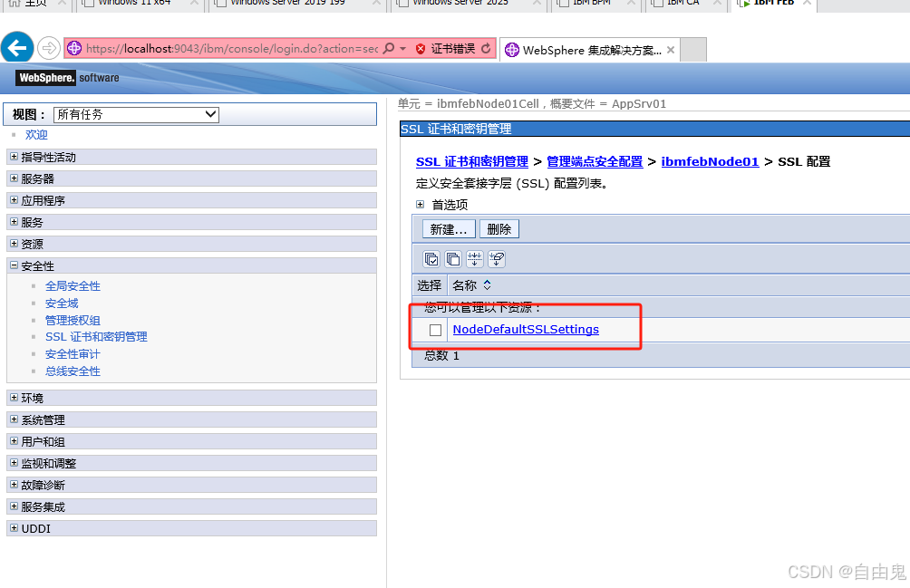Click the browser forward arrow button
910x588 pixels.
(x=49, y=48)
